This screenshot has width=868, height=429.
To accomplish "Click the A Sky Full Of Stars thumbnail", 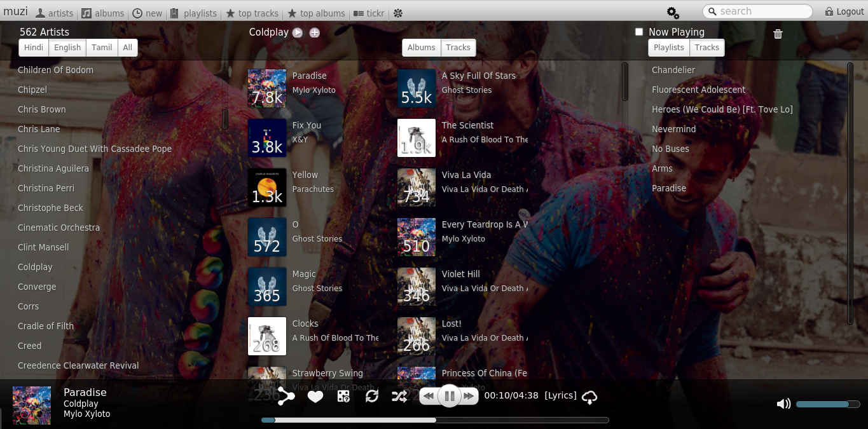I will [x=417, y=88].
